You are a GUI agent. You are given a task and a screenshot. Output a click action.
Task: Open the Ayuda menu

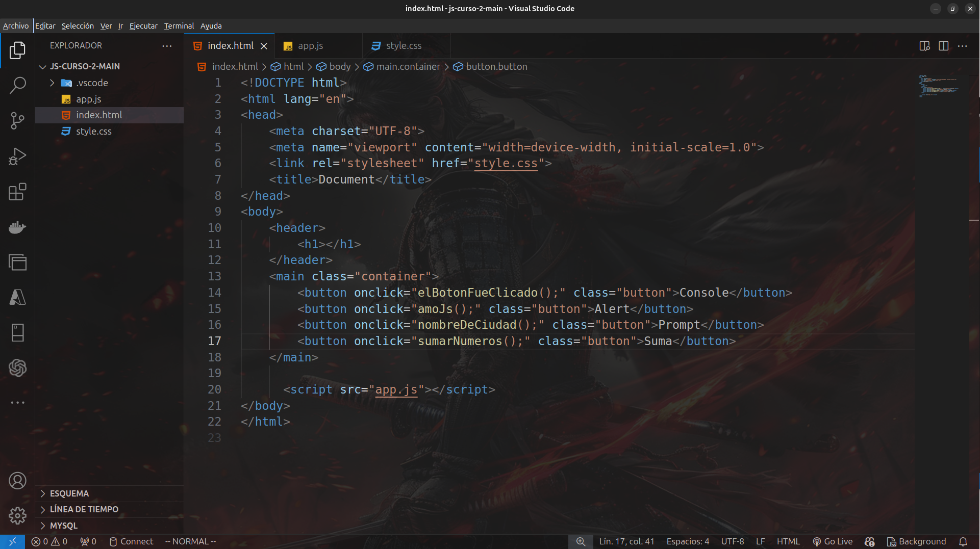[211, 26]
